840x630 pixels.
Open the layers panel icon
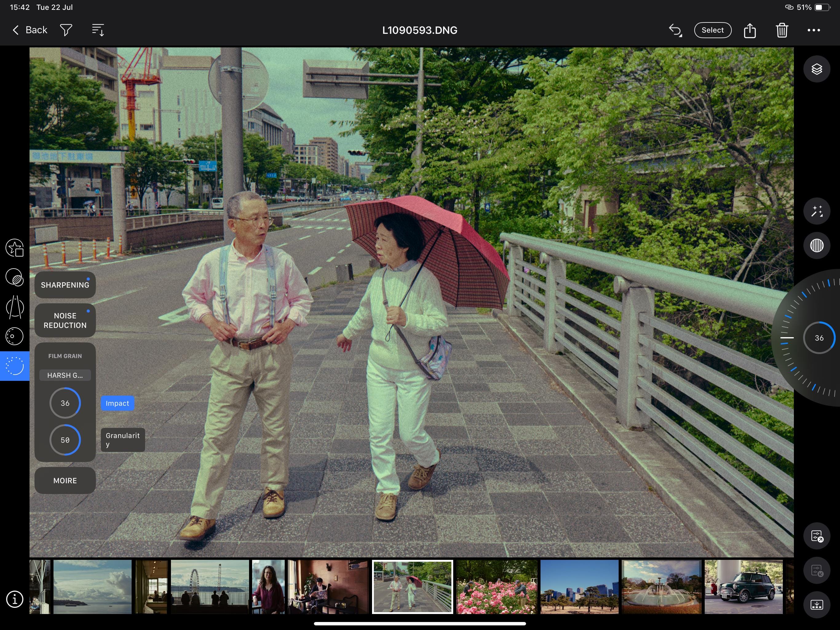click(x=816, y=69)
